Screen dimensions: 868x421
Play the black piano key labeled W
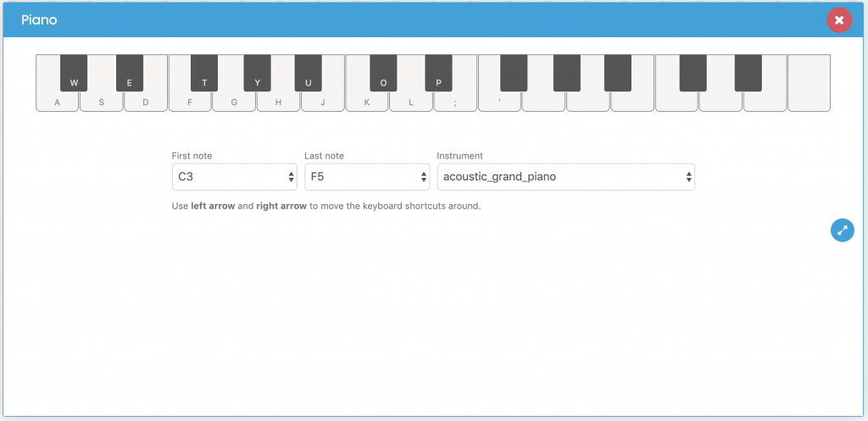coord(74,73)
